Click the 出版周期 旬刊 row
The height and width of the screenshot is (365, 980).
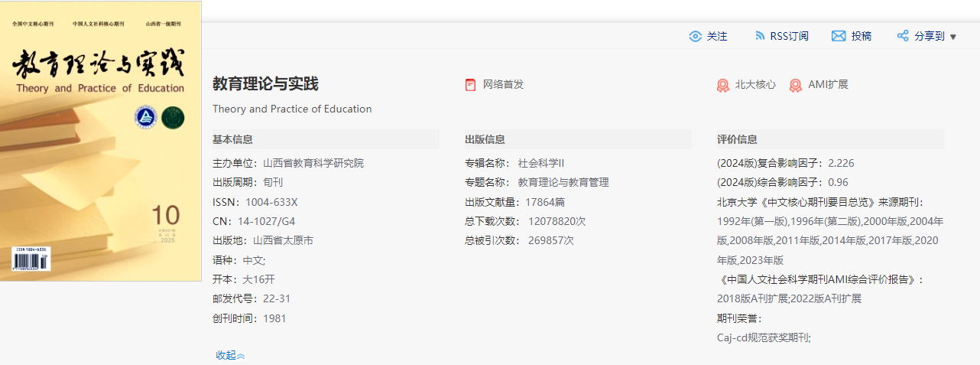pyautogui.click(x=248, y=182)
